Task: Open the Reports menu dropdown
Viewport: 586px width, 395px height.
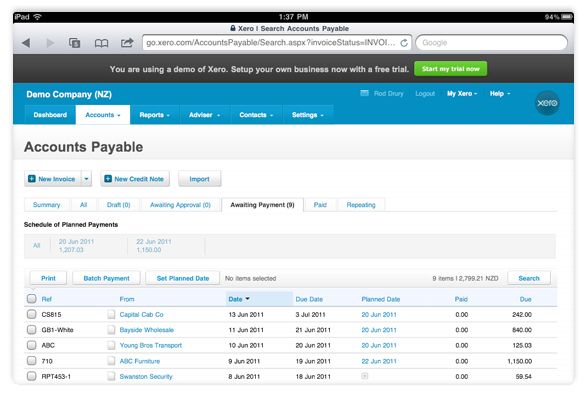Action: pyautogui.click(x=154, y=115)
